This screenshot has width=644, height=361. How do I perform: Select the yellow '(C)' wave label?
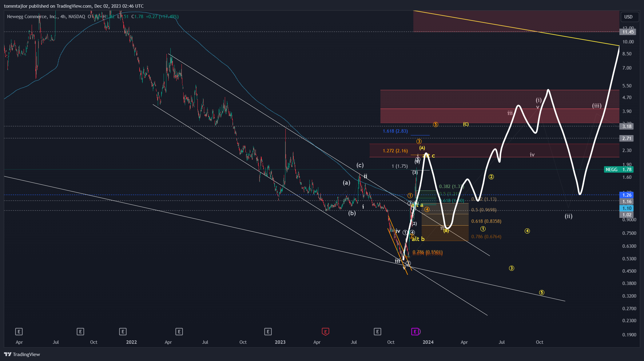pyautogui.click(x=466, y=124)
